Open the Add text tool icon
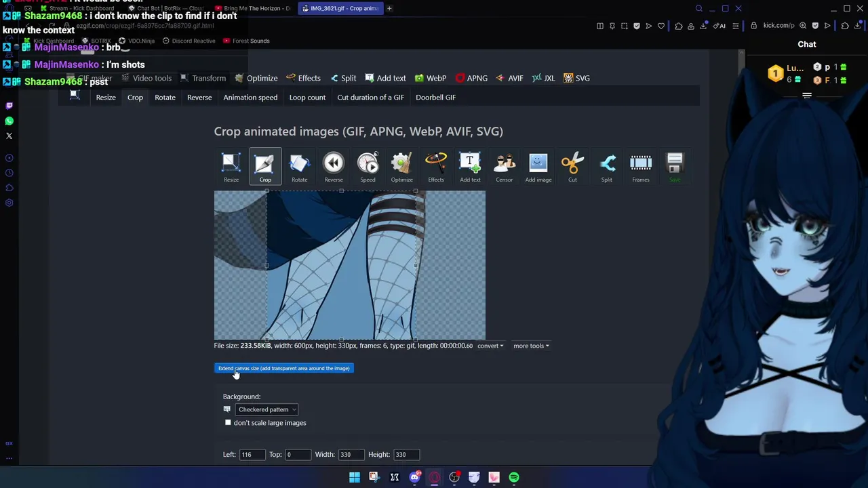868x488 pixels. pos(470,167)
